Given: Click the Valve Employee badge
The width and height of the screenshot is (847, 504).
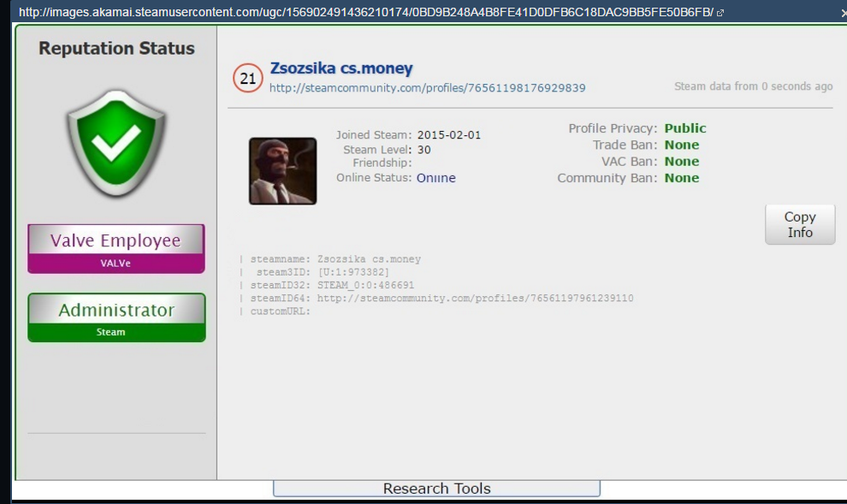Looking at the screenshot, I should point(116,248).
